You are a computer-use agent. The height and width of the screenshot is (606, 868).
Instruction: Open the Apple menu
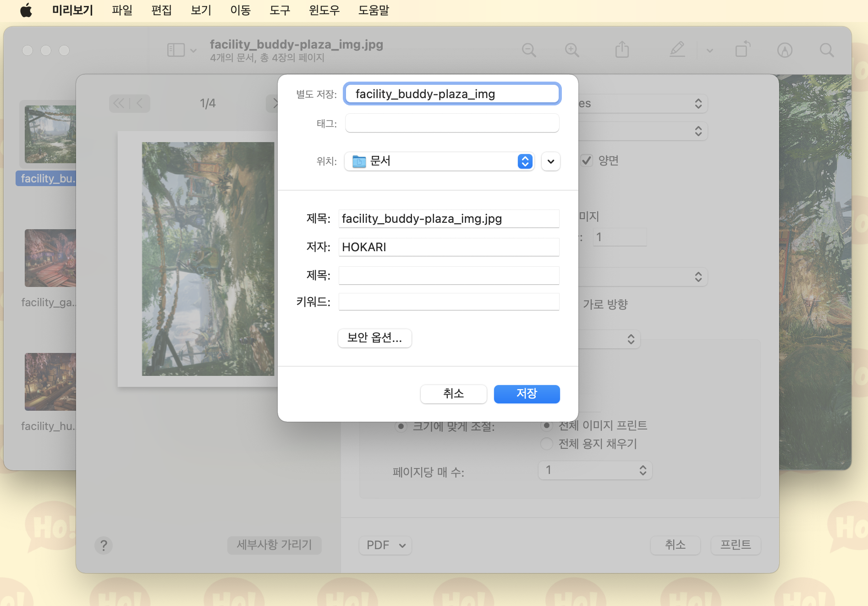pos(27,10)
